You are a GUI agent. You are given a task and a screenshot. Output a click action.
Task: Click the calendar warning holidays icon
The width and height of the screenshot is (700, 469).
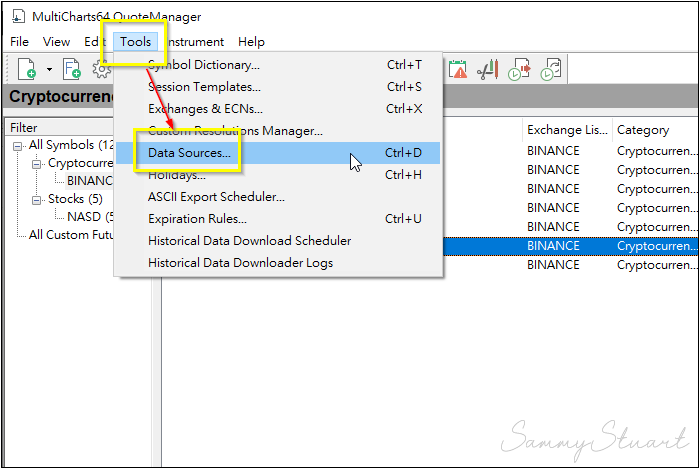(458, 69)
